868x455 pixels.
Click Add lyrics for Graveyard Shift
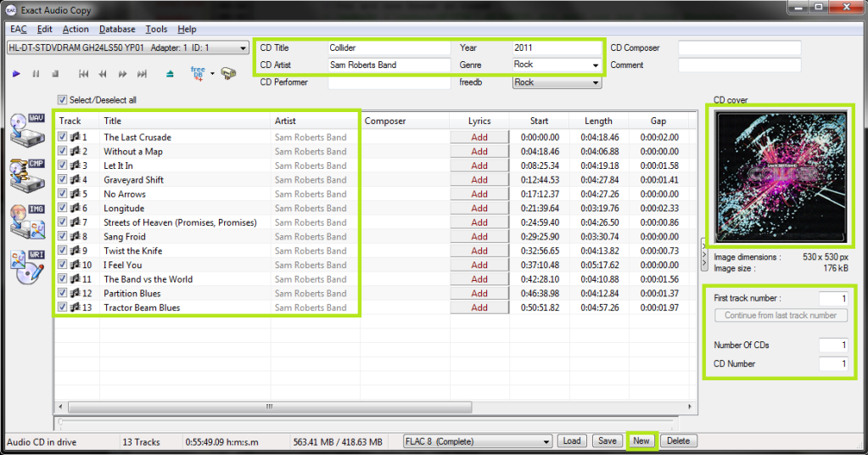pos(479,180)
